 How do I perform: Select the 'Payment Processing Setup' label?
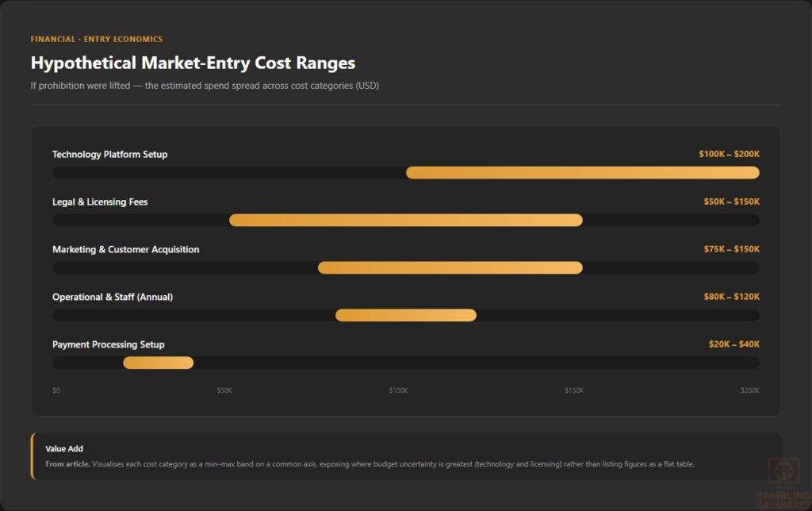108,344
